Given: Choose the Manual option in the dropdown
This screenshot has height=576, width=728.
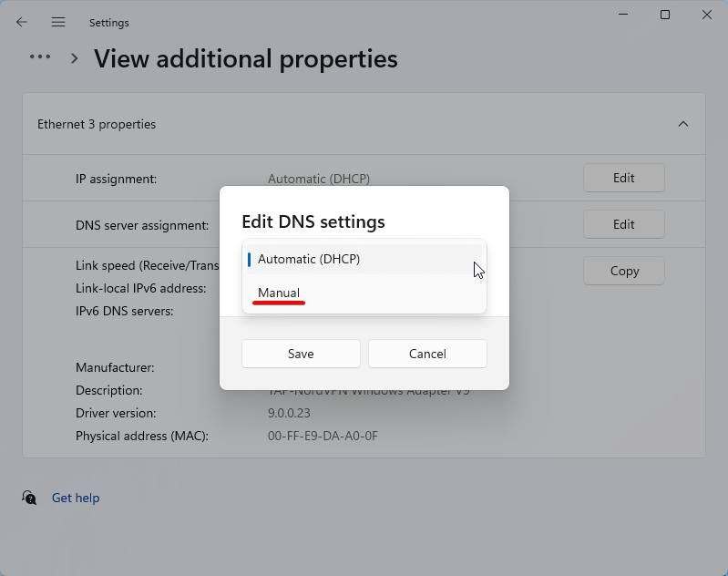Looking at the screenshot, I should pyautogui.click(x=279, y=293).
